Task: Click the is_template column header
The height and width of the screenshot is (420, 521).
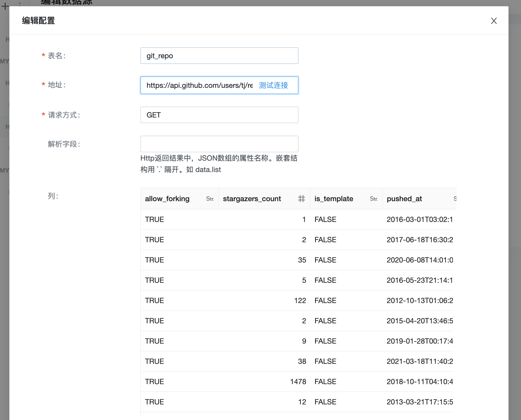Action: point(334,199)
